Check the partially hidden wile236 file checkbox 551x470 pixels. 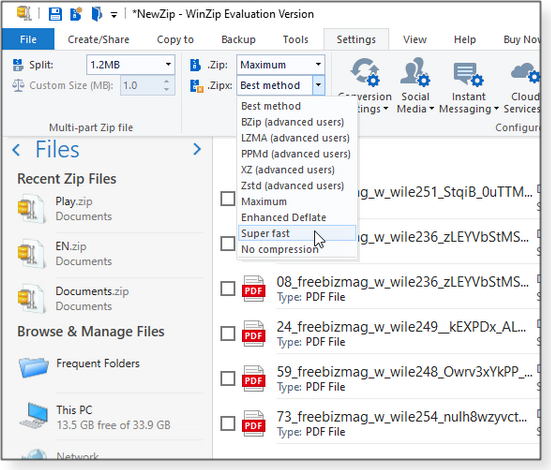click(228, 244)
